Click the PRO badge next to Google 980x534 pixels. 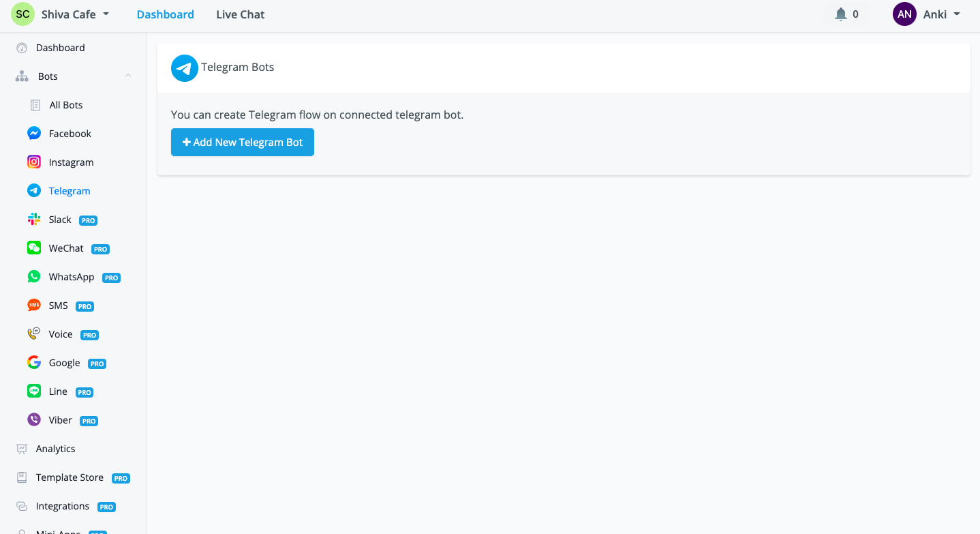click(97, 364)
